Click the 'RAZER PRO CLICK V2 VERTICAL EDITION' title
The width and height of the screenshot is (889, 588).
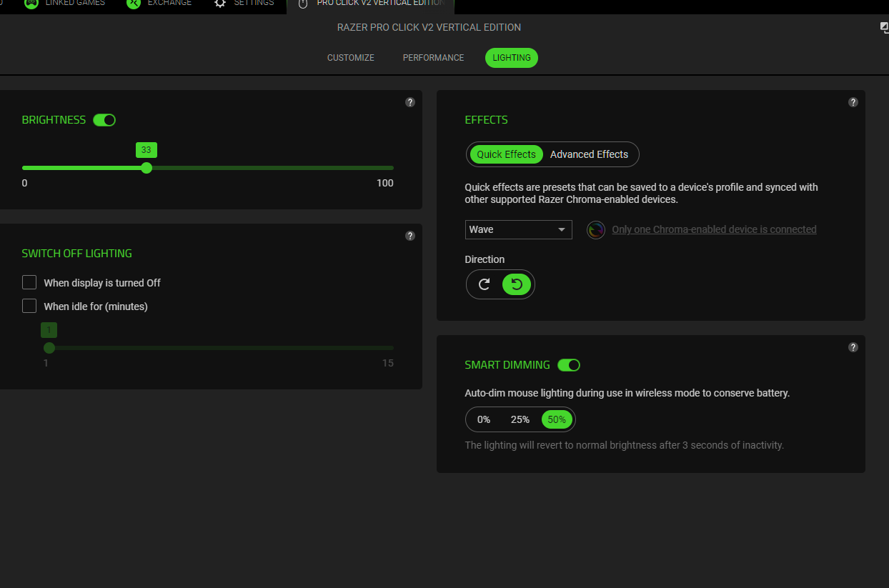pyautogui.click(x=429, y=27)
